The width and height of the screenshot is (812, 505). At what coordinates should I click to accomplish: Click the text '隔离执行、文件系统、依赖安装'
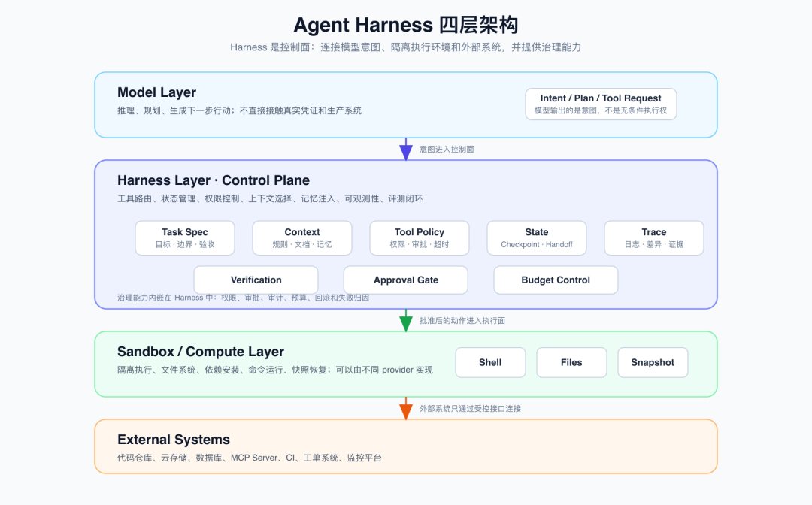[275, 370]
